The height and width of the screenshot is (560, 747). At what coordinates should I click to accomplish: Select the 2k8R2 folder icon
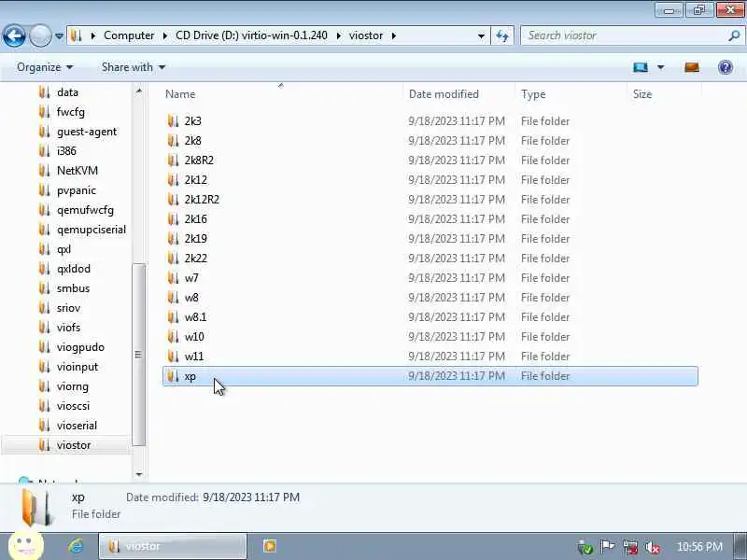point(173,160)
